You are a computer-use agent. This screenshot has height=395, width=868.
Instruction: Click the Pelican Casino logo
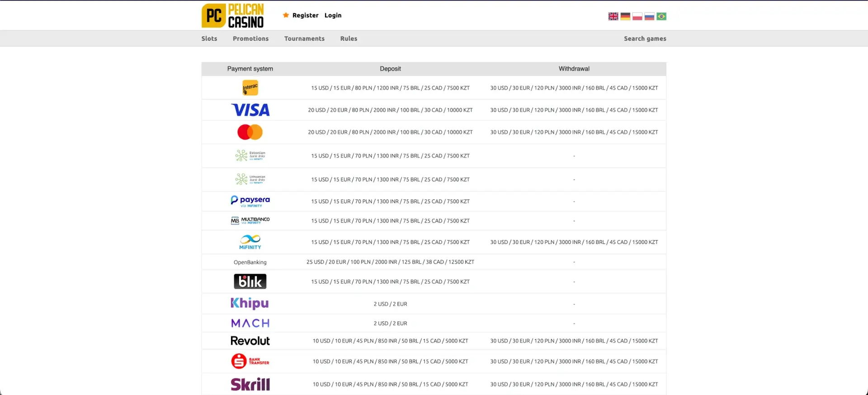pos(233,16)
